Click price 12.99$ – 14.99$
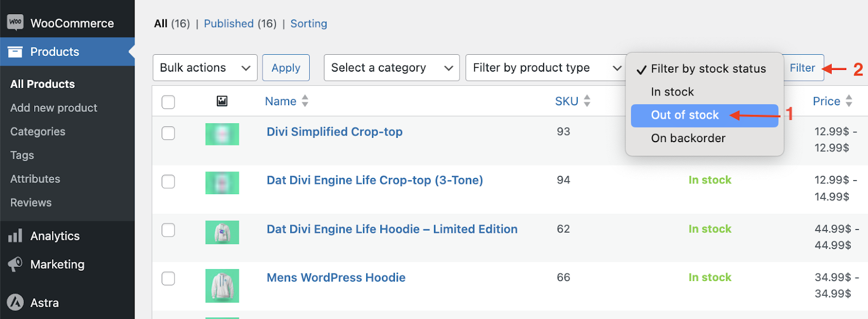Viewport: 868px width, 319px height. point(836,188)
